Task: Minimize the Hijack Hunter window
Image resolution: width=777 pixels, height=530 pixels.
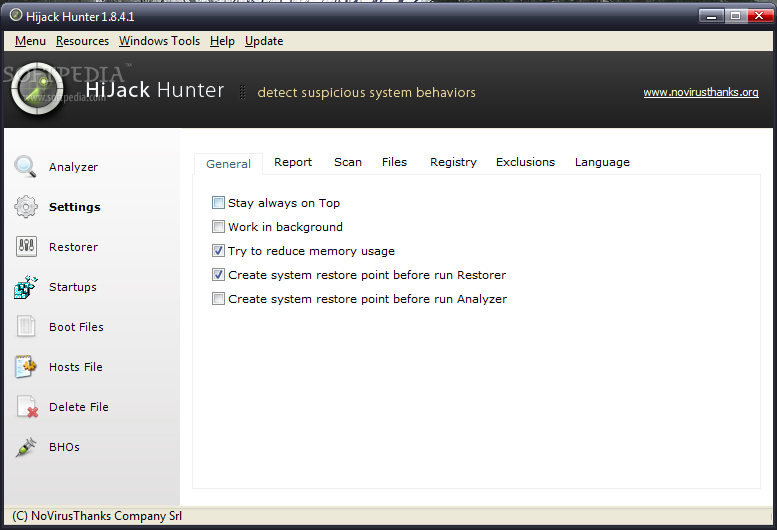Action: pyautogui.click(x=712, y=16)
